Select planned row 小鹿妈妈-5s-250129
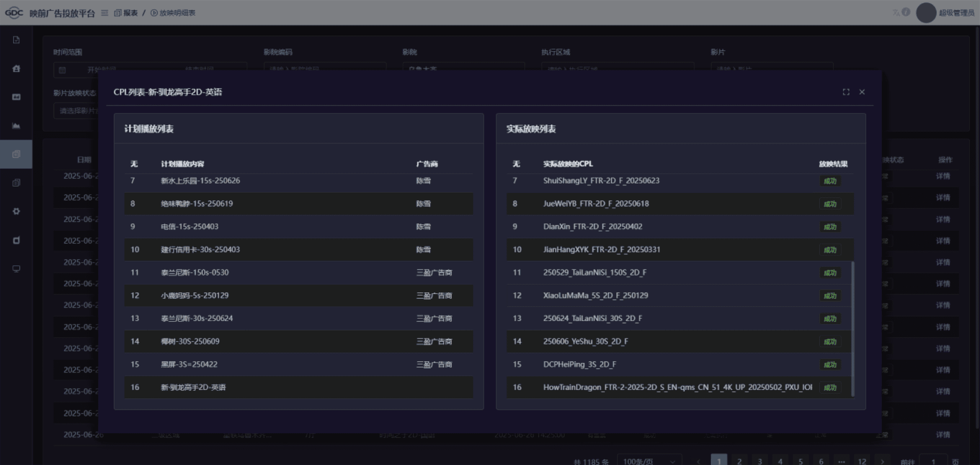This screenshot has height=465, width=980. pos(299,295)
